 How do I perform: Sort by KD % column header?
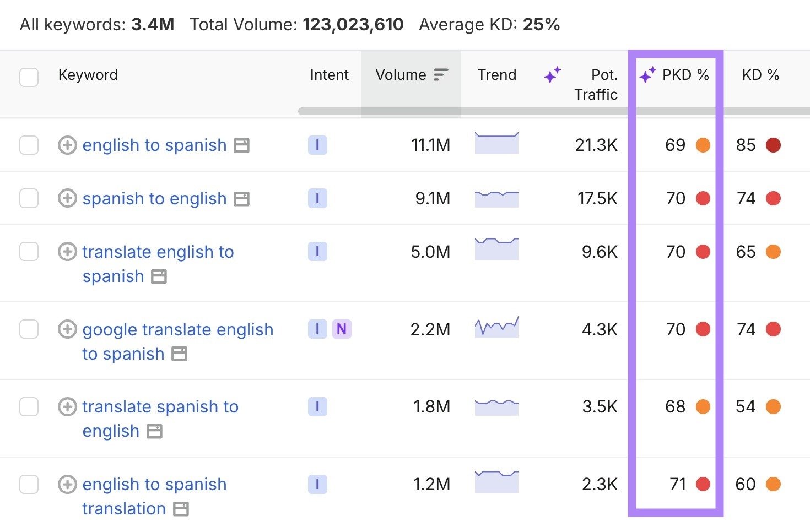760,75
